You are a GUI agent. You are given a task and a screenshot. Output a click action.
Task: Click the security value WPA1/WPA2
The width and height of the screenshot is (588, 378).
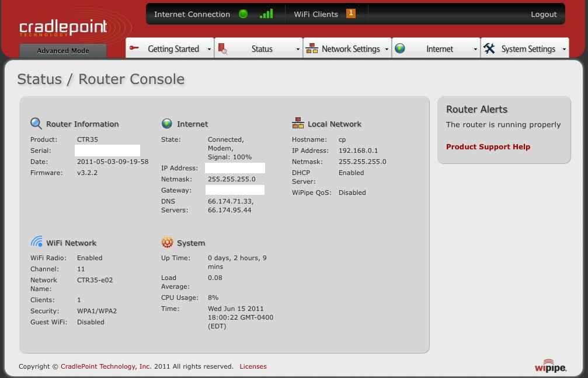(97, 311)
